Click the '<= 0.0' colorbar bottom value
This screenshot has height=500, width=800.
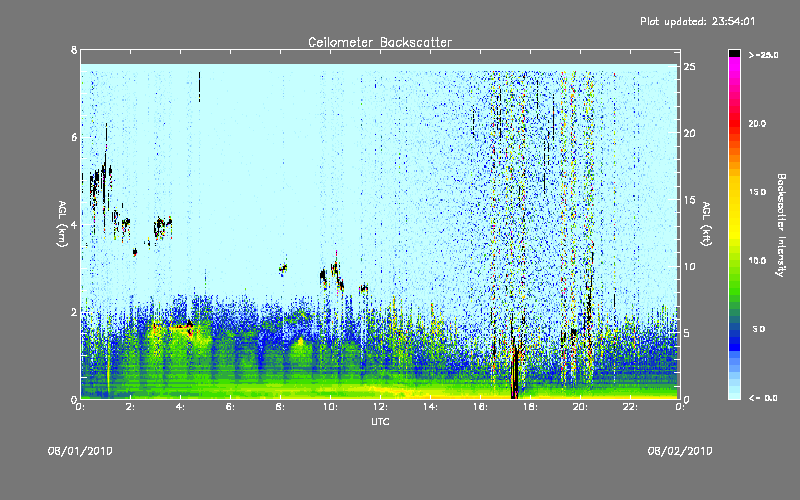coord(763,398)
